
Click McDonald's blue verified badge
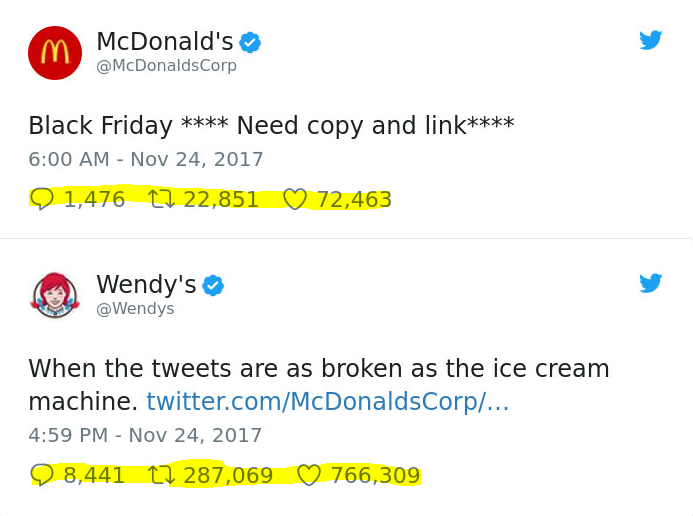coord(250,42)
